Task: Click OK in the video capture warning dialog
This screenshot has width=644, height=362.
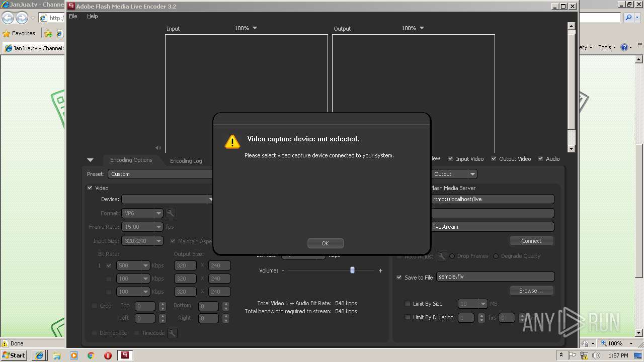Action: 326,243
